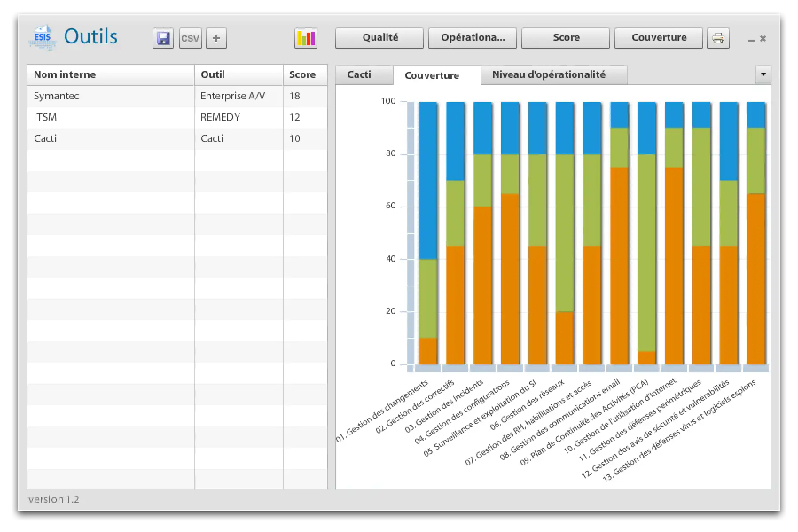The width and height of the screenshot is (798, 532).
Task: Minimize the Outils window
Action: [751, 39]
